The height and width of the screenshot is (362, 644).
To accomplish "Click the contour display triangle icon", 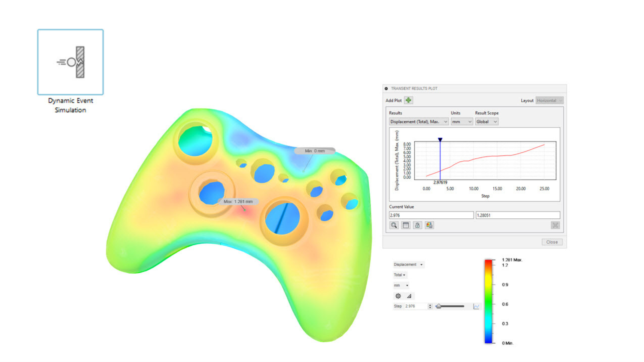I will click(x=409, y=296).
